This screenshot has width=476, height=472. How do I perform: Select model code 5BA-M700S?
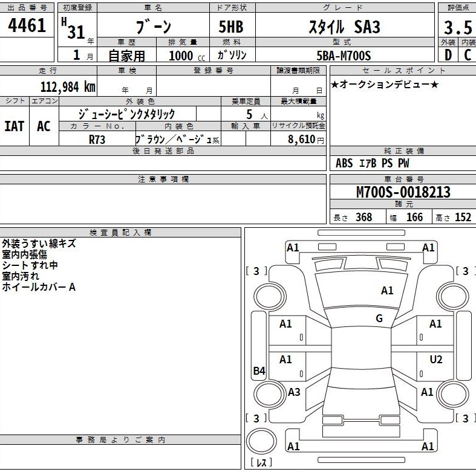pyautogui.click(x=344, y=56)
